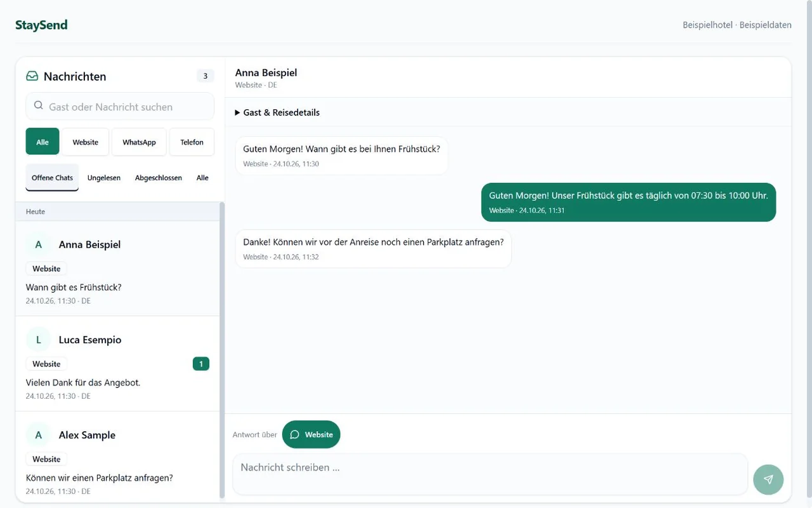Select Website as reply channel
Screen dimensions: 812x508
(x=311, y=435)
